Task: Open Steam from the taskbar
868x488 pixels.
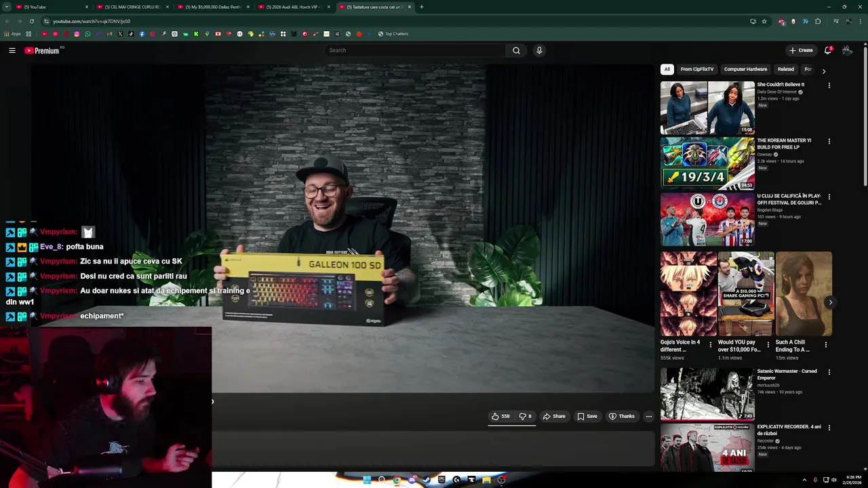Action: coord(427,480)
